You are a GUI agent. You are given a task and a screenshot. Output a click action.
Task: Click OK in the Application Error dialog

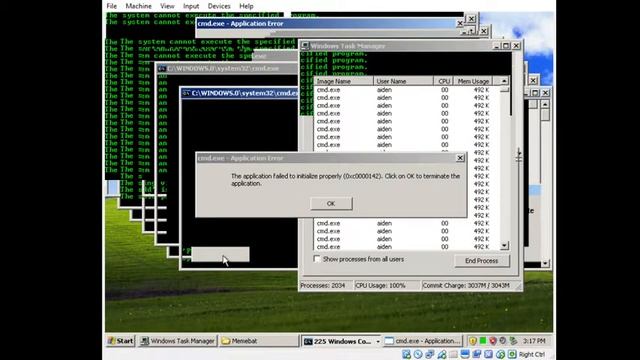[331, 203]
